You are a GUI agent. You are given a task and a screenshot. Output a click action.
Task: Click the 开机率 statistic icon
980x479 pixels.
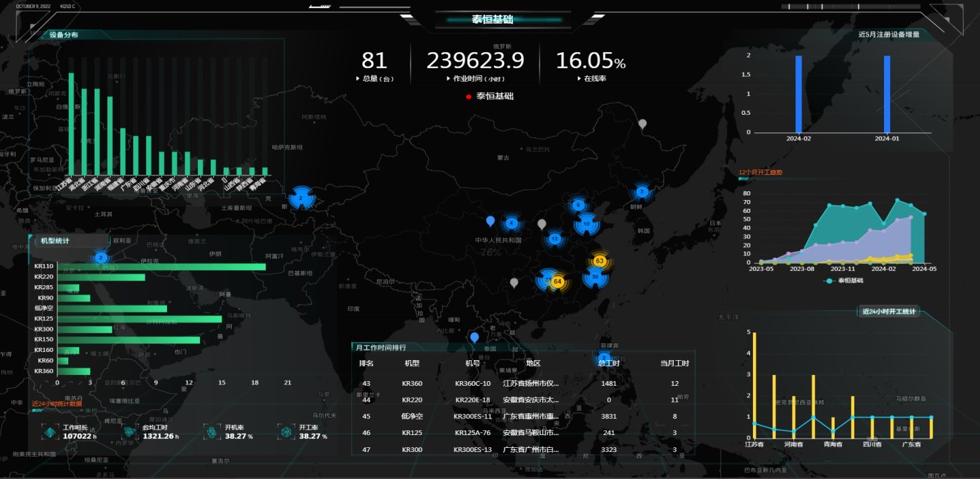pos(211,432)
